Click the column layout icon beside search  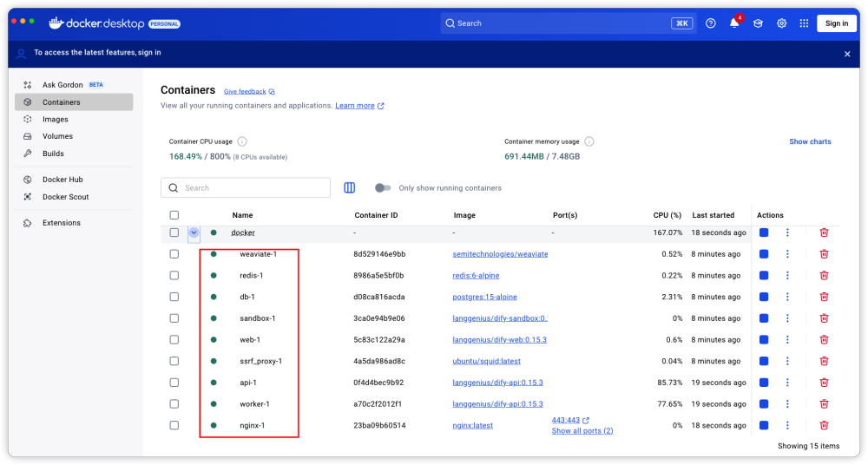(350, 187)
